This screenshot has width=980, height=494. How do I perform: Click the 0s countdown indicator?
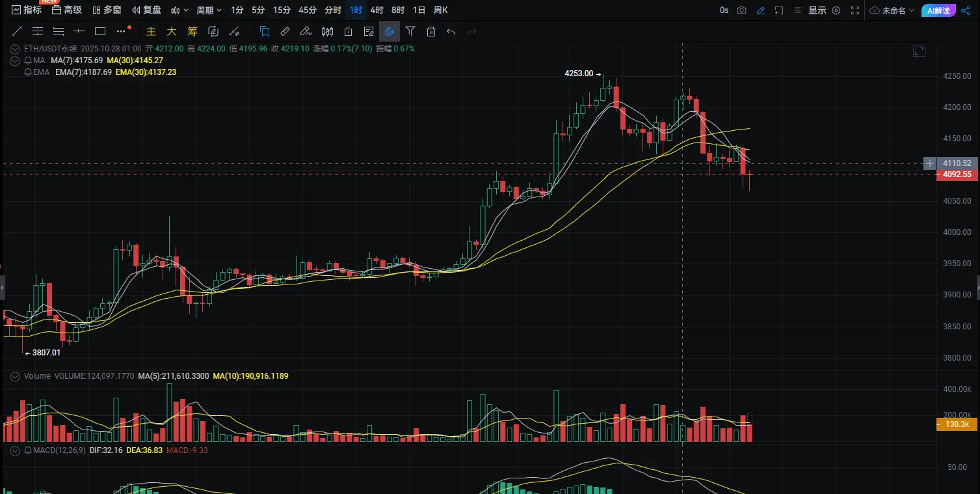click(724, 10)
